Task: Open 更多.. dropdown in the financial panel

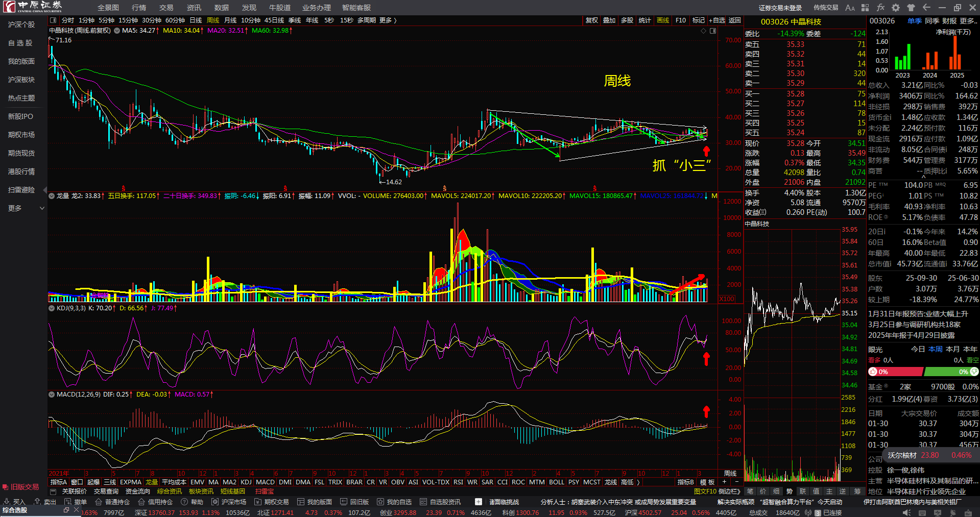Action: pyautogui.click(x=968, y=21)
